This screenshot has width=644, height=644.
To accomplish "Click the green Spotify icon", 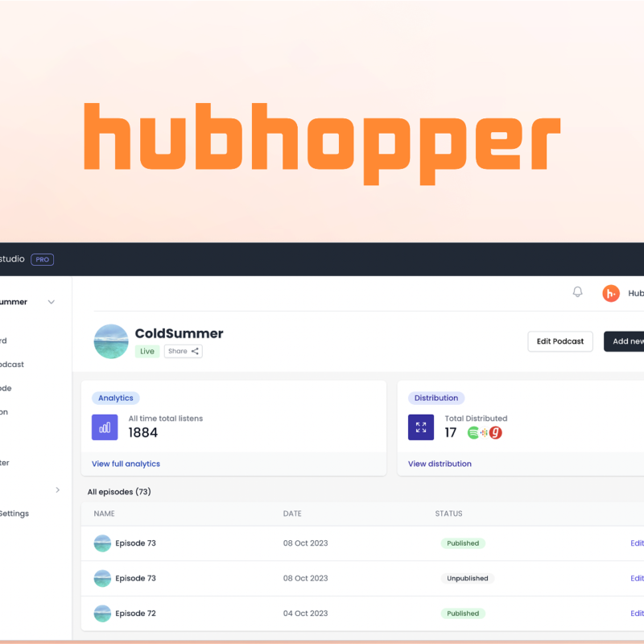I will (x=473, y=432).
